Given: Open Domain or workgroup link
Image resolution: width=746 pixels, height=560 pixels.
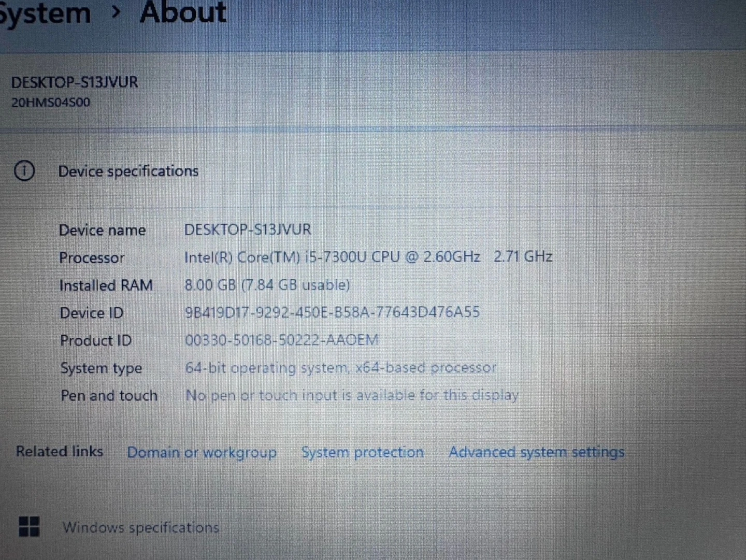Looking at the screenshot, I should point(202,452).
